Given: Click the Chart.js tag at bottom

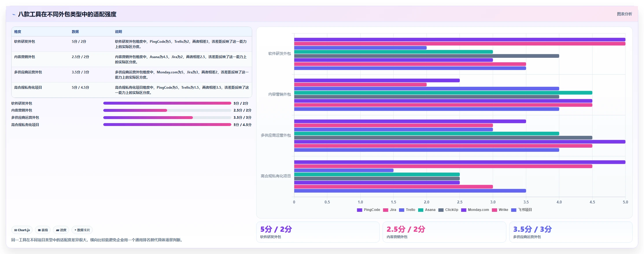Looking at the screenshot, I should click(22, 230).
